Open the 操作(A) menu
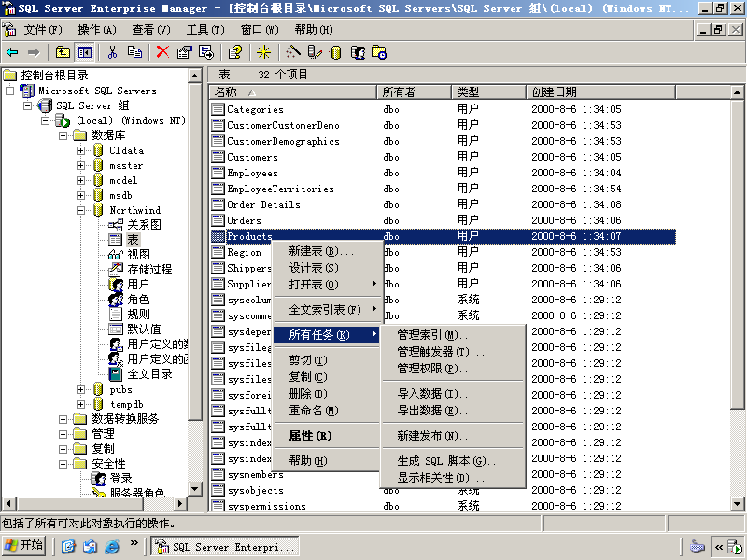The height and width of the screenshot is (560, 747). pyautogui.click(x=97, y=30)
